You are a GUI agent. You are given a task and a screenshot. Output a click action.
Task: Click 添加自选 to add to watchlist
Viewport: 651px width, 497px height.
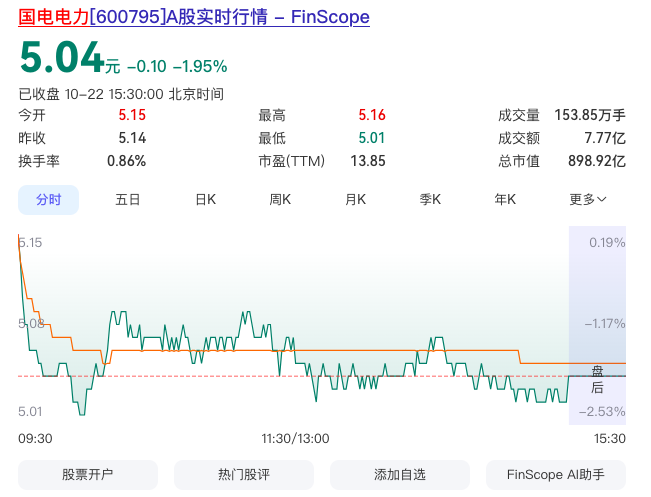pos(400,475)
